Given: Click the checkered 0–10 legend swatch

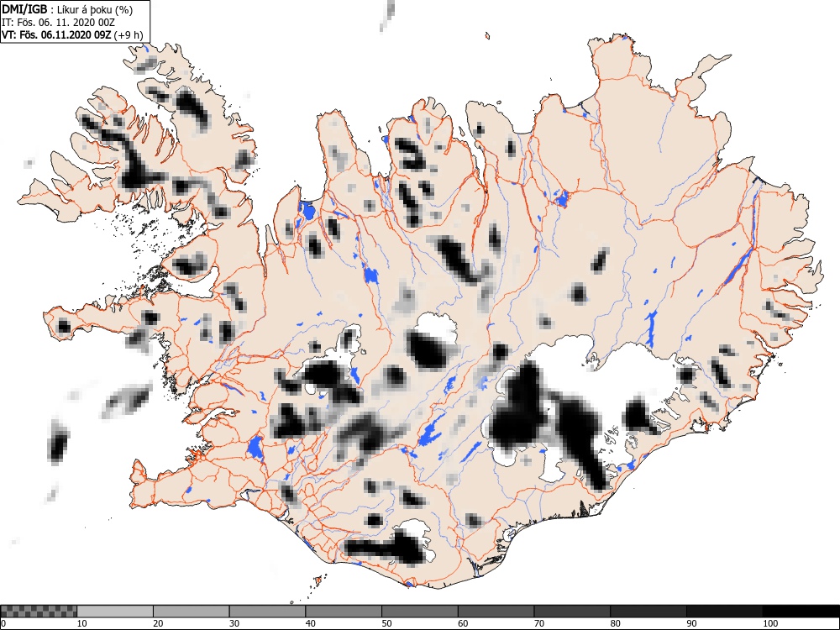Looking at the screenshot, I should 39,612.
